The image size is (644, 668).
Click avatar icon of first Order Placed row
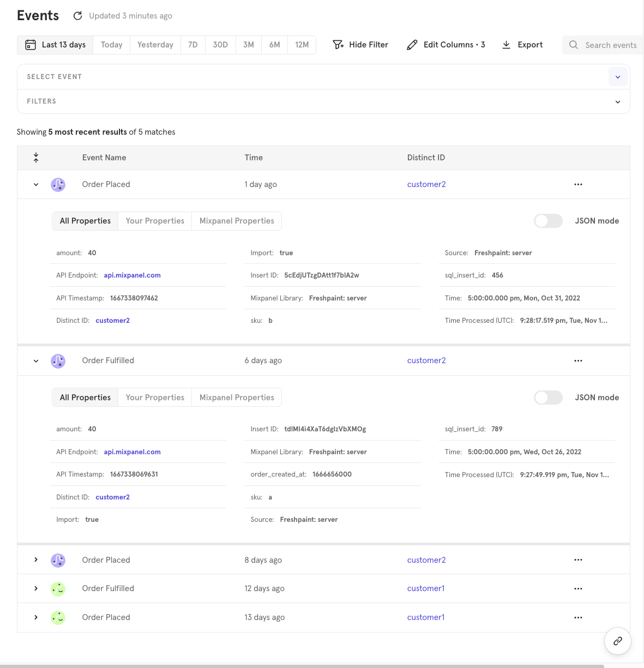[x=58, y=184]
